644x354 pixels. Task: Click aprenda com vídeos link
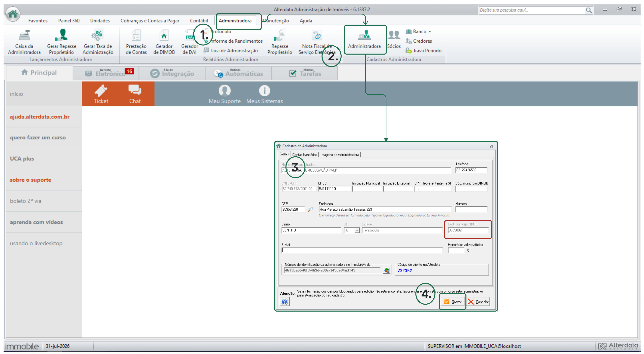click(x=36, y=222)
